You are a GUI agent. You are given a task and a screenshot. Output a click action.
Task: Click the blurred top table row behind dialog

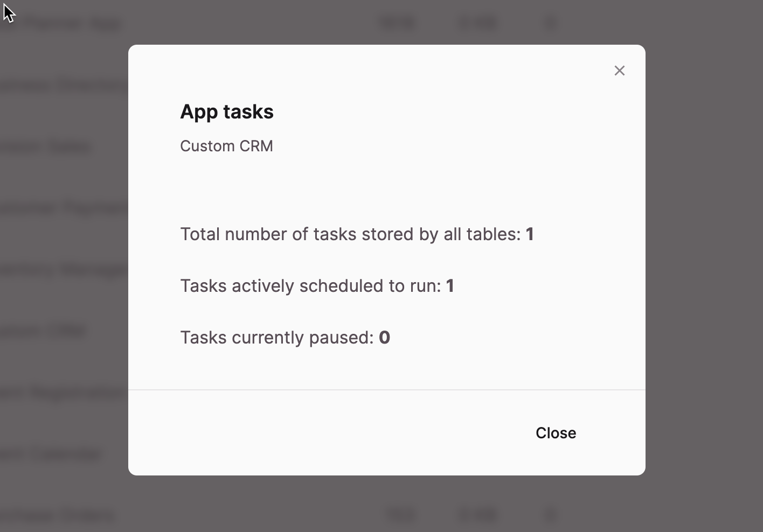pos(280,24)
